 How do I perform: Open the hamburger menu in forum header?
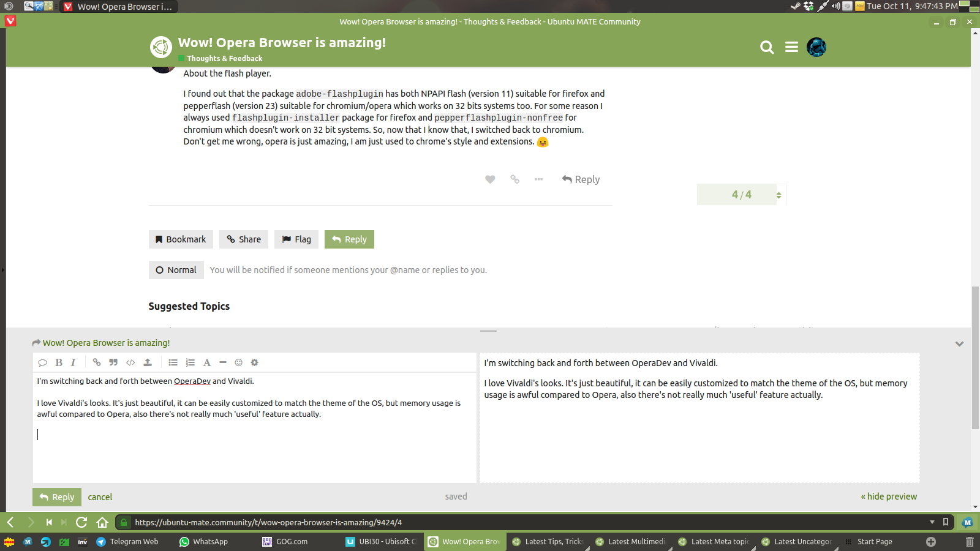[791, 47]
